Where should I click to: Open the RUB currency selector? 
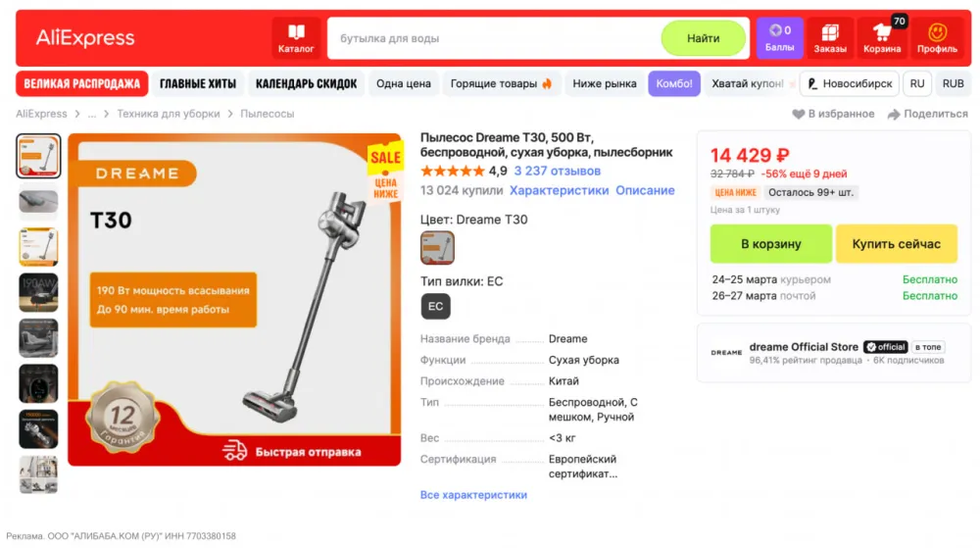pyautogui.click(x=953, y=83)
